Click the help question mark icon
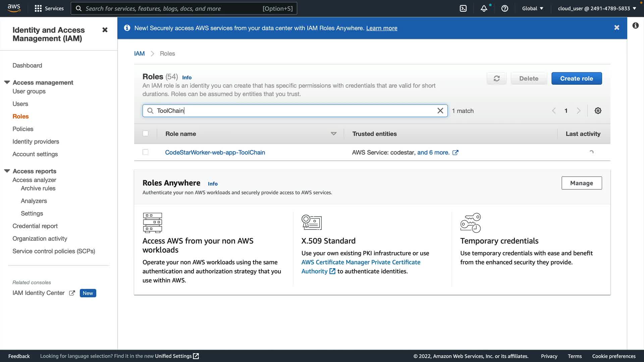 click(504, 8)
